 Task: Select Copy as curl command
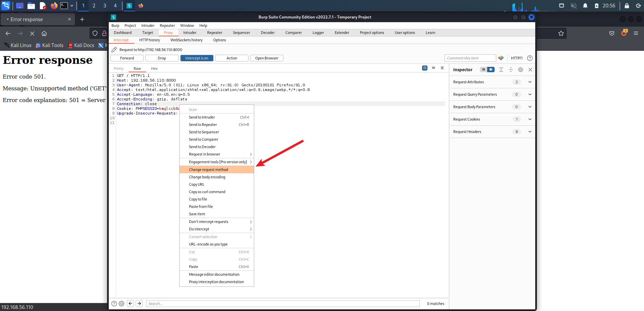click(x=217, y=192)
